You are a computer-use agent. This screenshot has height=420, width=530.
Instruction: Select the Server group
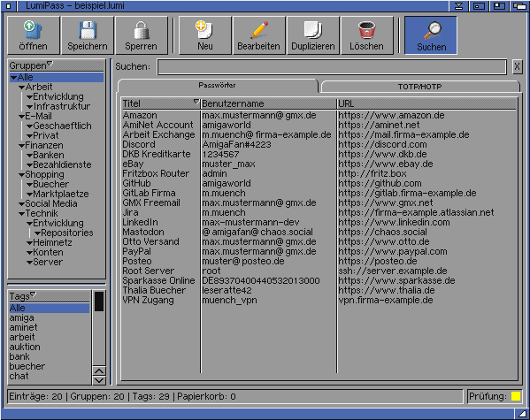(x=48, y=263)
